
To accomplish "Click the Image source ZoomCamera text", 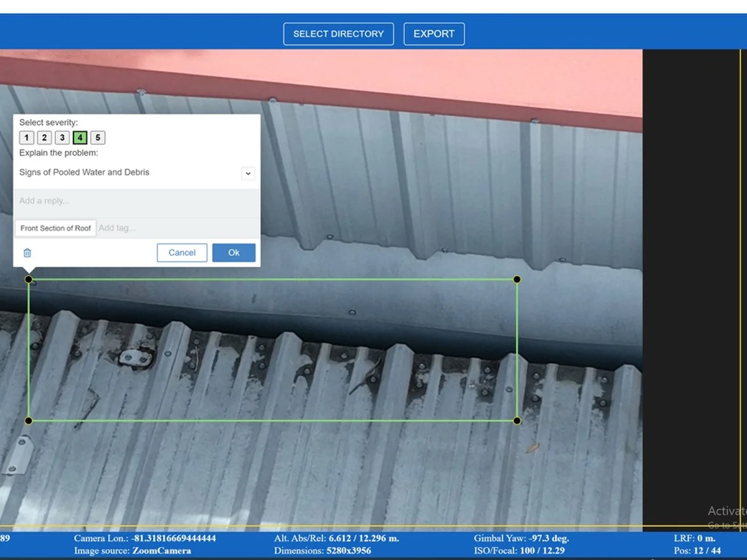I will tap(133, 551).
